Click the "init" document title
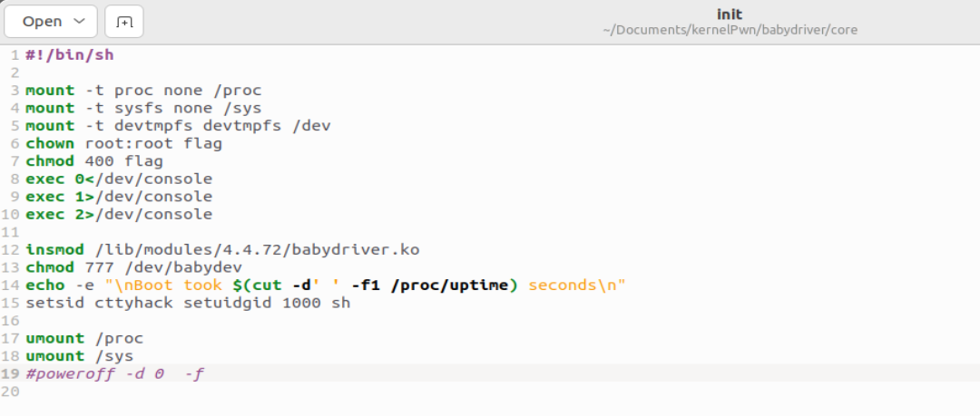 pos(729,13)
